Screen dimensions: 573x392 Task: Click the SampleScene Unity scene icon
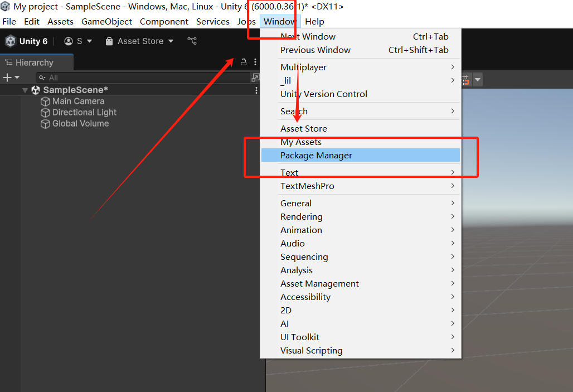click(36, 90)
